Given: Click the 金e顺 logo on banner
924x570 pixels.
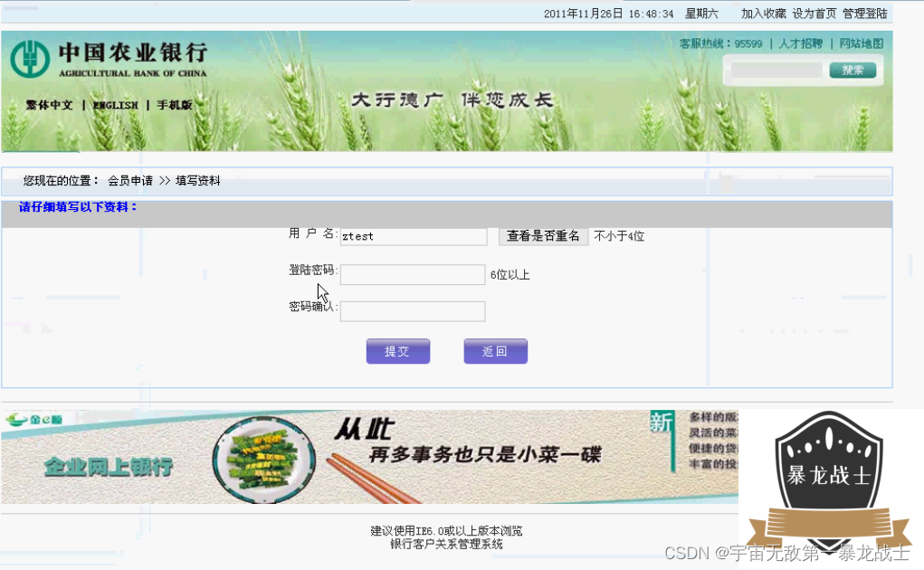Looking at the screenshot, I should (33, 420).
